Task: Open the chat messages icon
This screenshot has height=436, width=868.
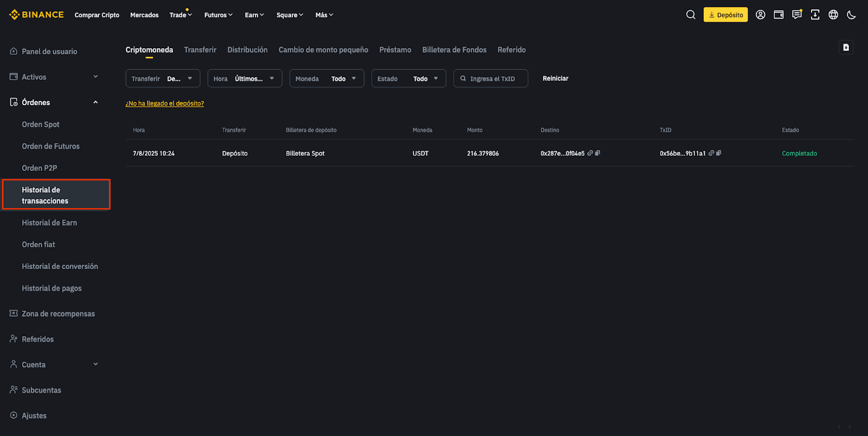Action: 797,15
